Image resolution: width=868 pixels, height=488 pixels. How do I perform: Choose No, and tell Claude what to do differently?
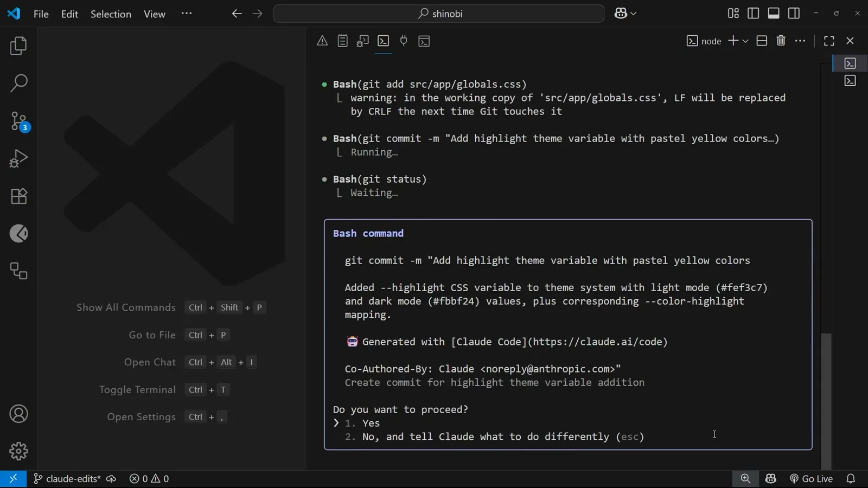tap(494, 436)
